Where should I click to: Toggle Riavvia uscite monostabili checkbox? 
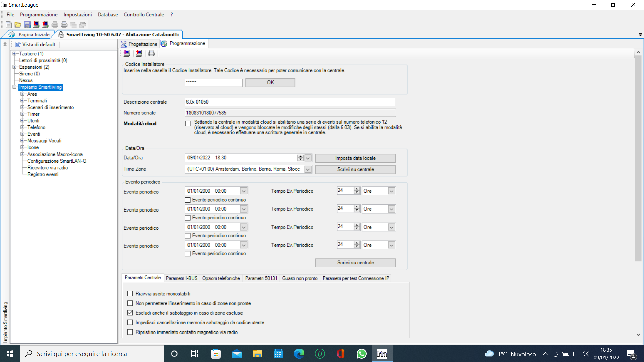[x=130, y=294]
